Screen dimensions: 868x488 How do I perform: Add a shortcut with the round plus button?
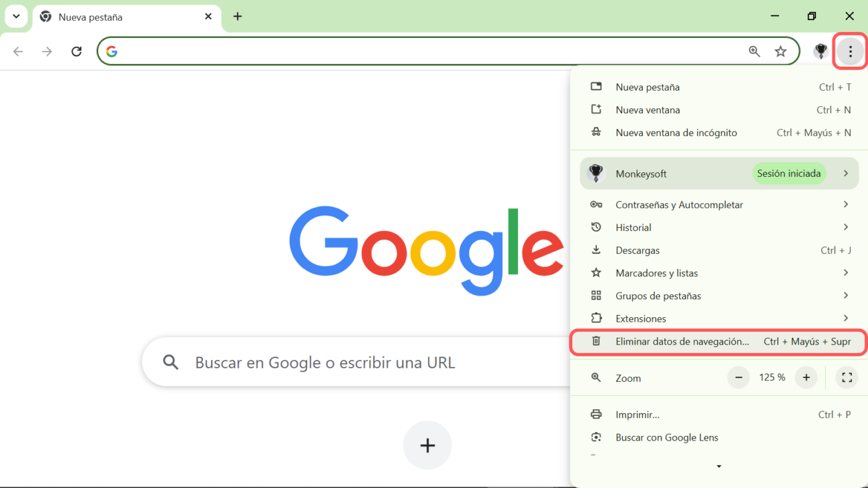click(427, 445)
